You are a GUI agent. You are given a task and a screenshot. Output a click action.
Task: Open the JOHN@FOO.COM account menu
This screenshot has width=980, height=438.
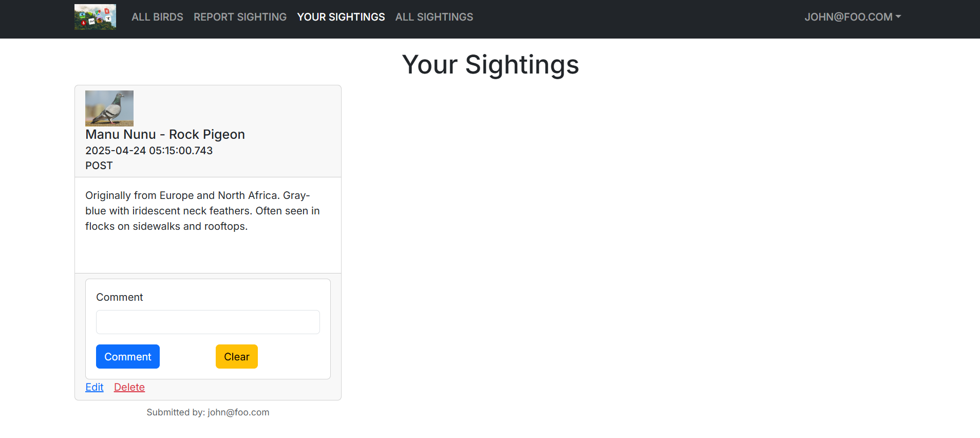pyautogui.click(x=848, y=17)
